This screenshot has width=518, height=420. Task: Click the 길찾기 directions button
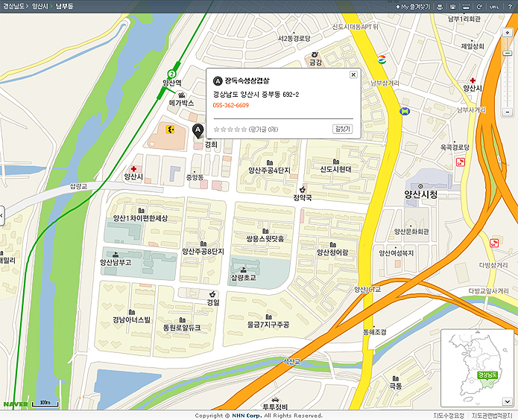(342, 129)
